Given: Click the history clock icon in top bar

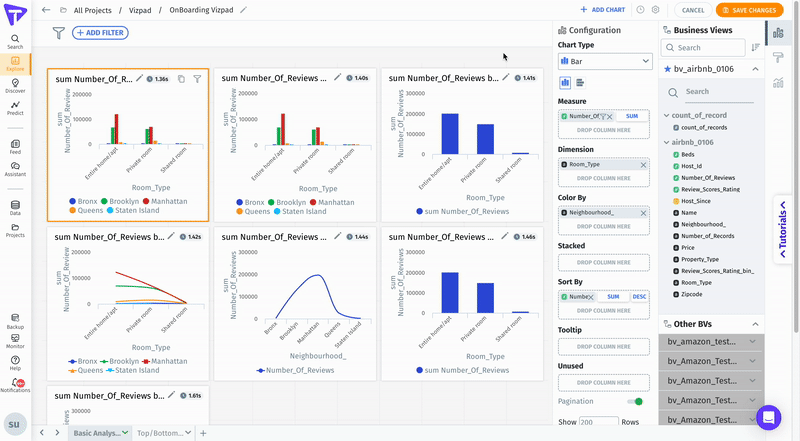Looking at the screenshot, I should pos(640,10).
